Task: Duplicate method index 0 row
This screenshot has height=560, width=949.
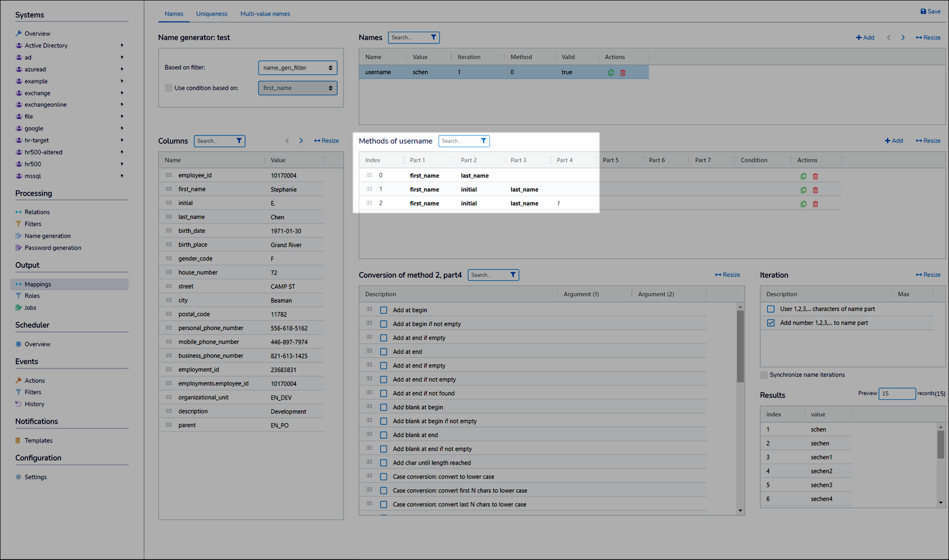Action: (x=803, y=176)
